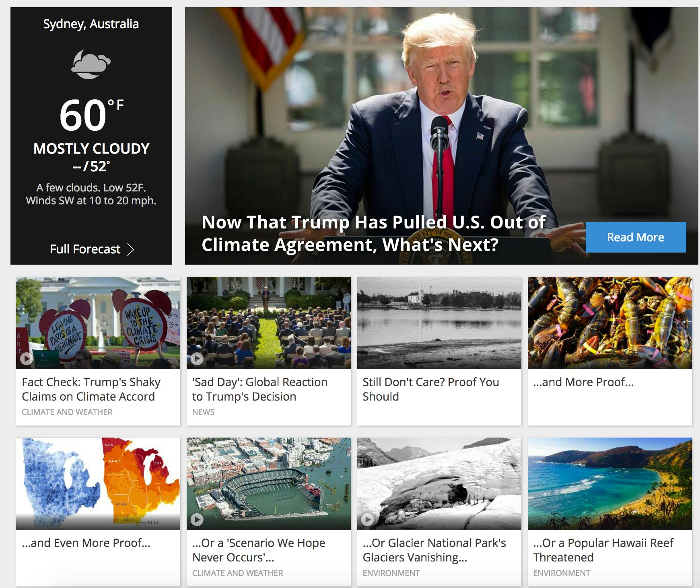Play the flooded stadium scenario video
This screenshot has width=700, height=588.
(197, 519)
